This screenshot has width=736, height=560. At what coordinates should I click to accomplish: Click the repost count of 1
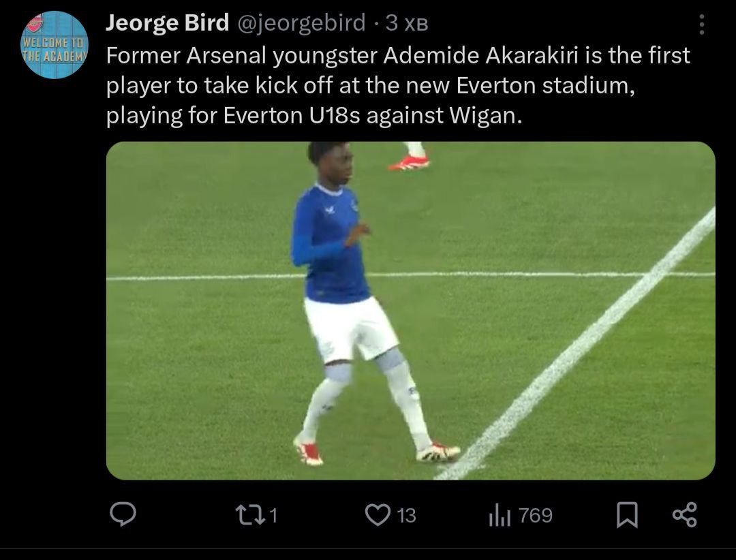coord(273,516)
